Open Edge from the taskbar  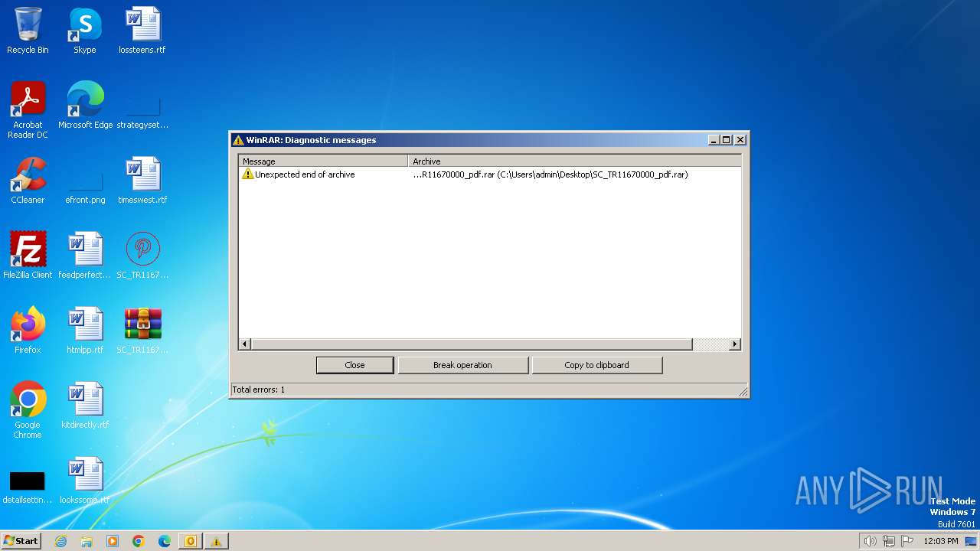coord(165,541)
